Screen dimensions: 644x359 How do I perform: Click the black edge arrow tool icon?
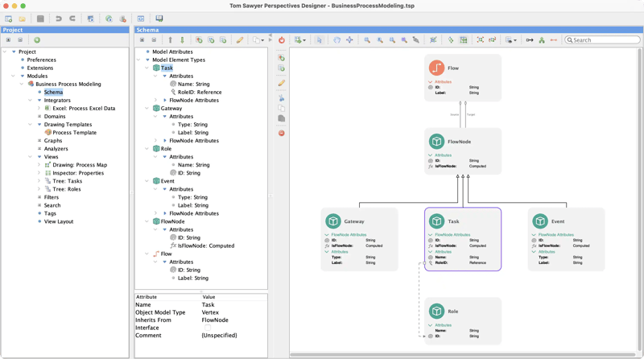(x=530, y=40)
